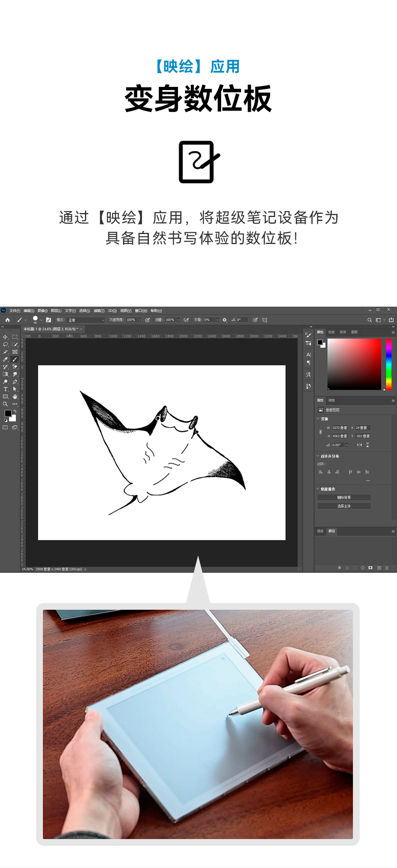Click the W width field 3272 像素
The width and height of the screenshot is (397, 868).
pyautogui.click(x=339, y=428)
